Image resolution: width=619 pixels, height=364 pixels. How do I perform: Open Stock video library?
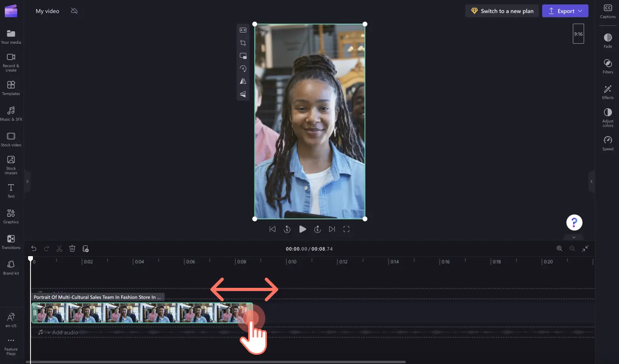[x=11, y=140]
